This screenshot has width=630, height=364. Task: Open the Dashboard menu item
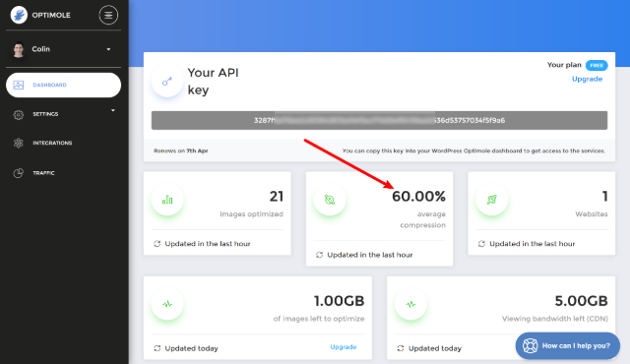[63, 85]
